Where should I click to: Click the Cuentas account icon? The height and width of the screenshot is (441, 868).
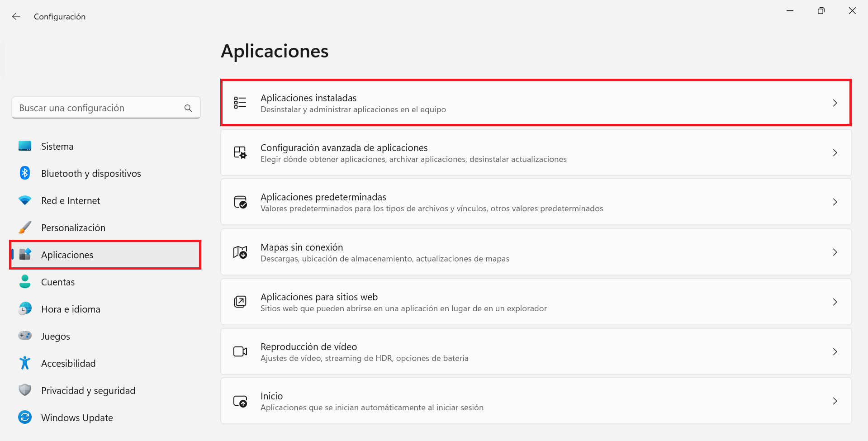click(x=25, y=281)
